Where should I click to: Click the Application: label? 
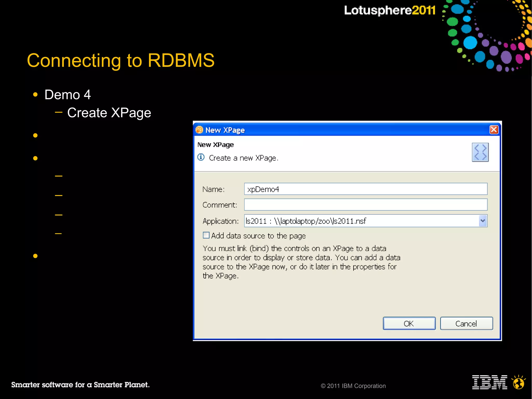221,221
